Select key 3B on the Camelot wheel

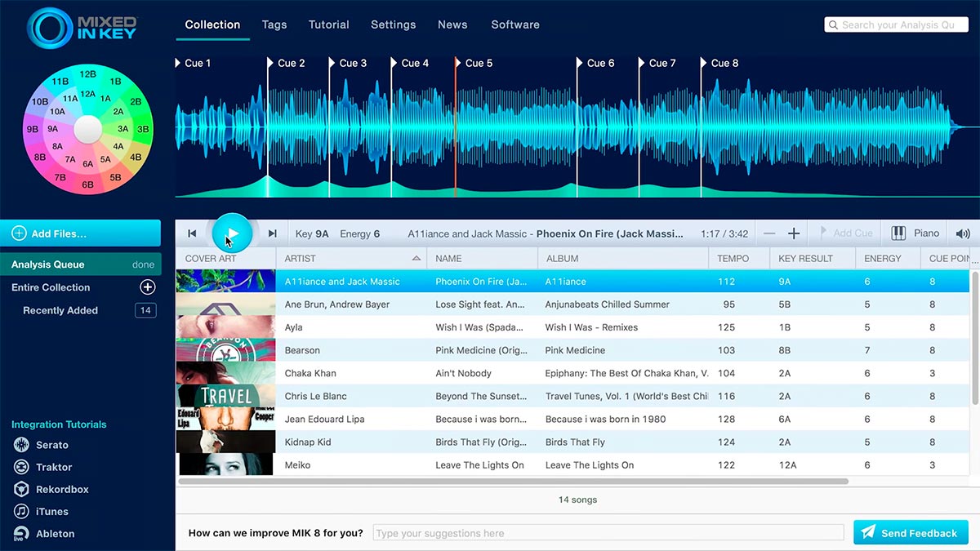point(143,129)
